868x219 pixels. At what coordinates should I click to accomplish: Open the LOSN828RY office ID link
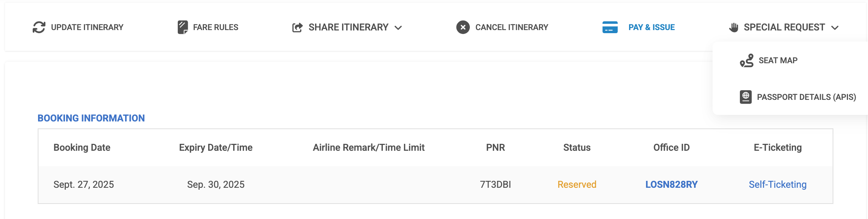[x=671, y=185]
